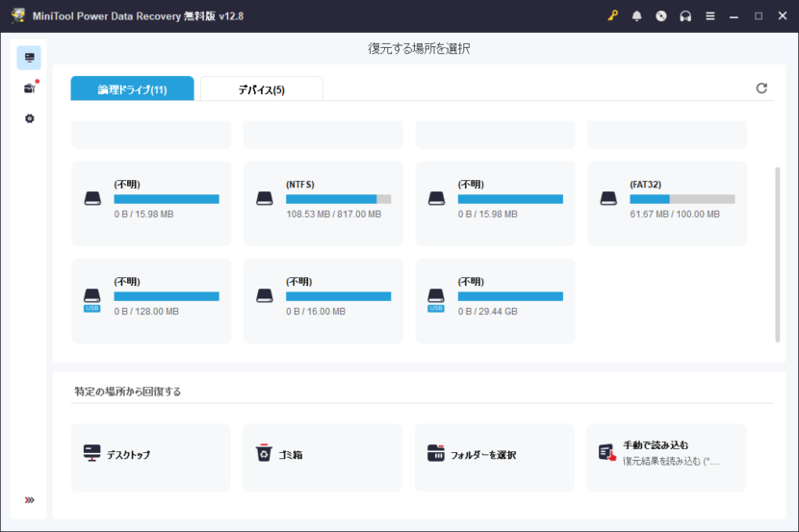Click the refresh drive list icon

(x=761, y=89)
